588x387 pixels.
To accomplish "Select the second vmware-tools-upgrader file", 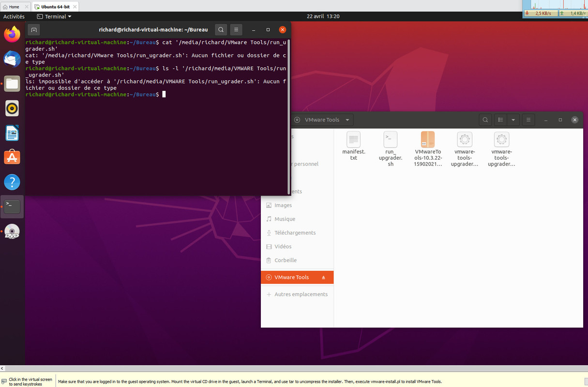I will tap(501, 149).
